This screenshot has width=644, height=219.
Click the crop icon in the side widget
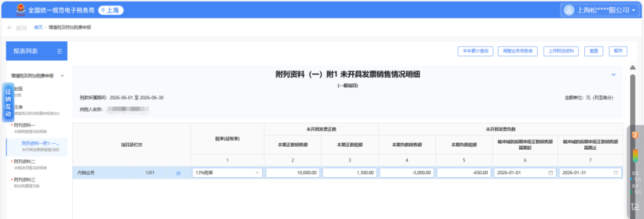coord(635,206)
